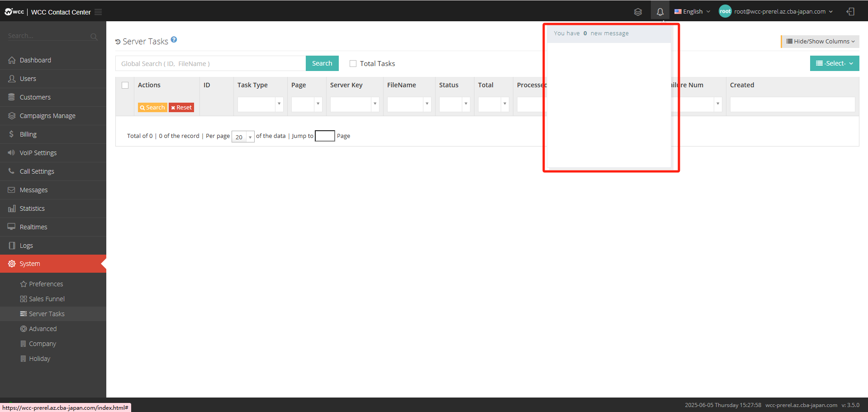Screen dimensions: 868x412
Task: Open the Task Type filter dropdown
Action: [x=261, y=104]
